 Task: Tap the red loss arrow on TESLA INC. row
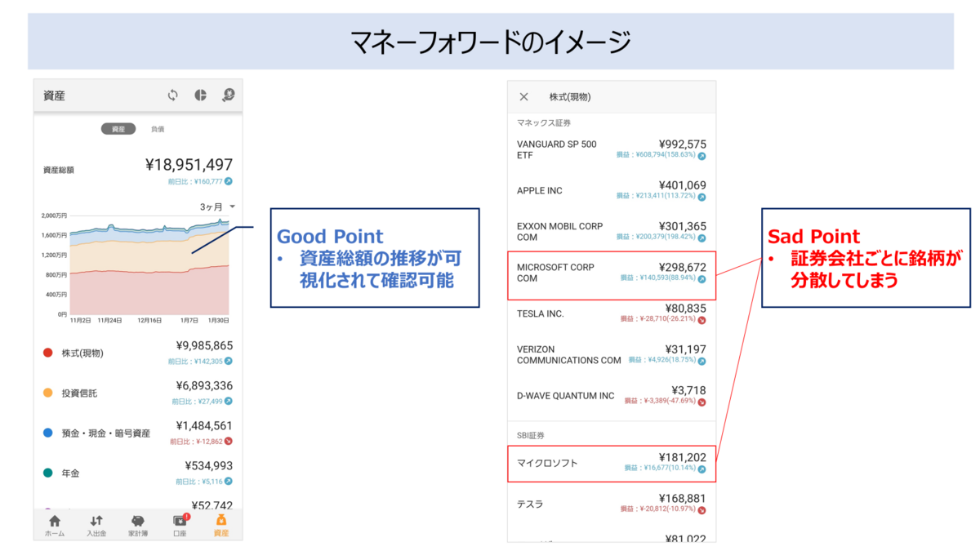(702, 319)
